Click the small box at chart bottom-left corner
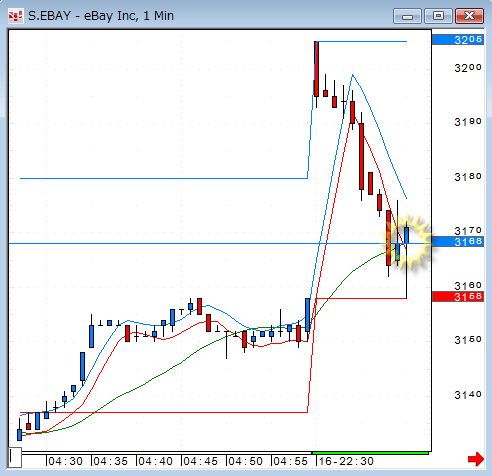The image size is (492, 476). (15, 457)
